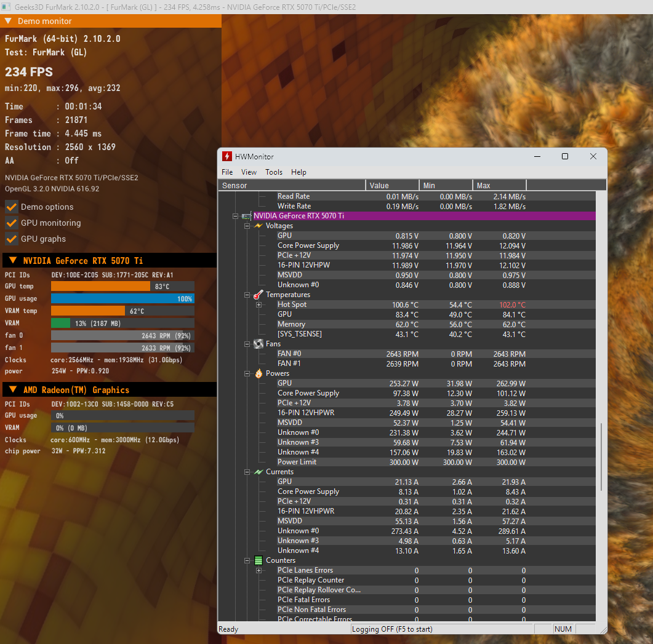Click the Value column header
653x644 pixels.
(392, 185)
